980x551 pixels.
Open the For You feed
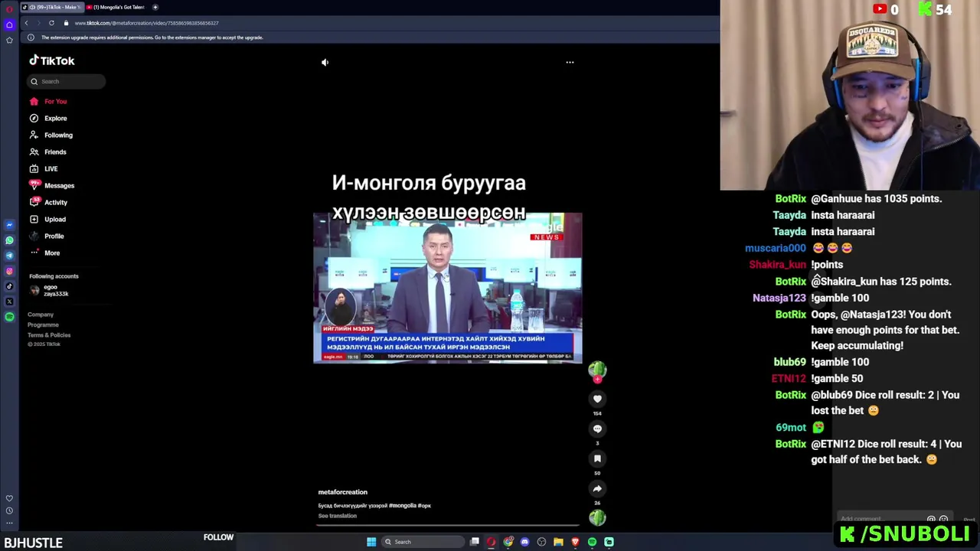48,101
